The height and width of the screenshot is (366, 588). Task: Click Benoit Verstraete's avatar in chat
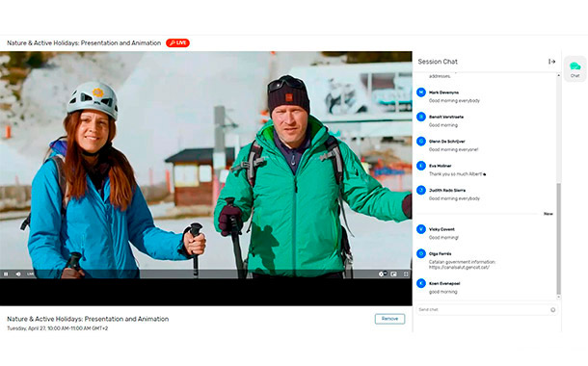pos(421,117)
